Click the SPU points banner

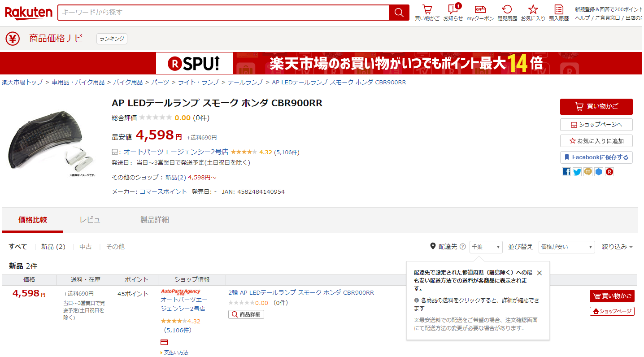click(322, 63)
